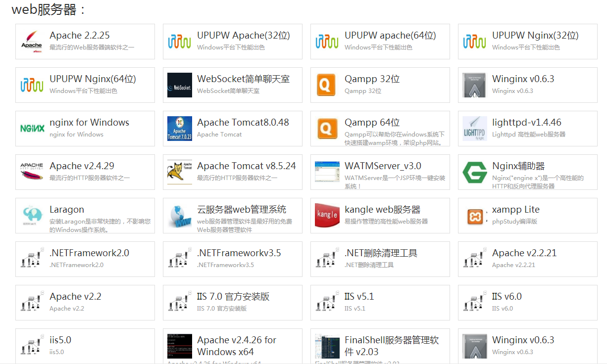Open the nginx for Windows title link

89,123
